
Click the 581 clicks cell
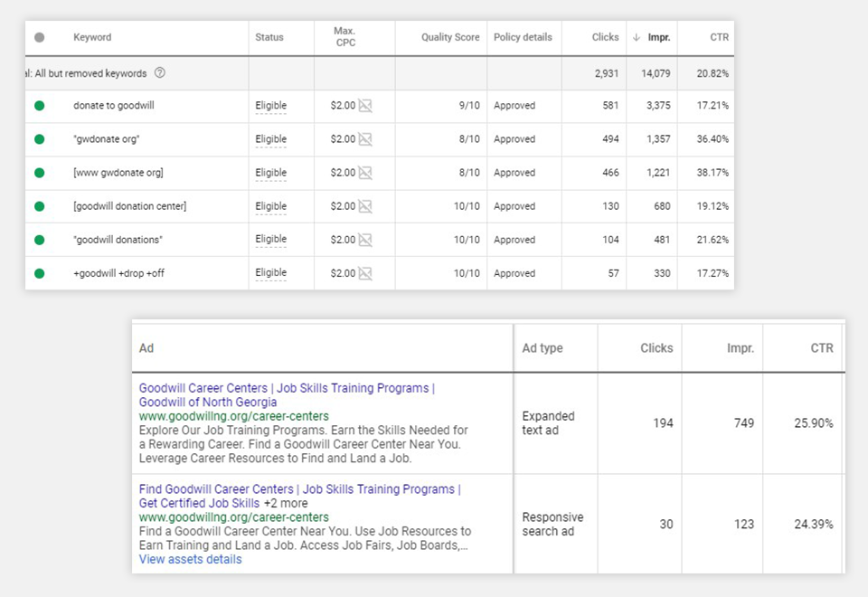pyautogui.click(x=610, y=105)
